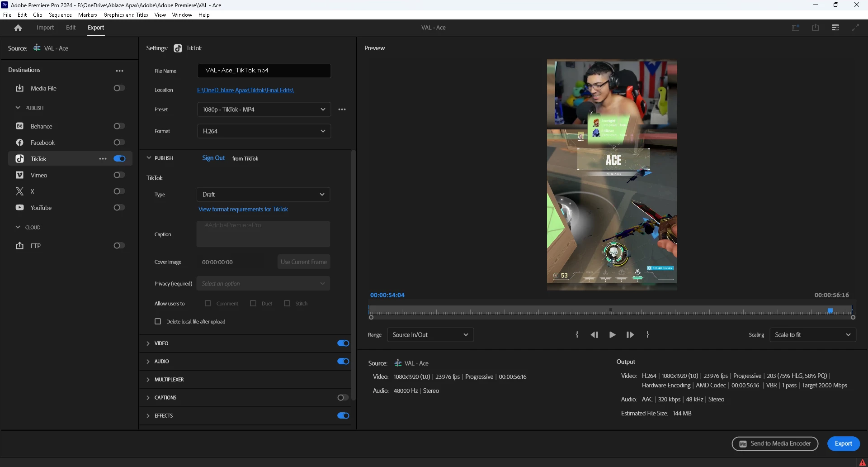Click the YouTube icon in destinations
Viewport: 868px width, 467px height.
[x=19, y=208]
